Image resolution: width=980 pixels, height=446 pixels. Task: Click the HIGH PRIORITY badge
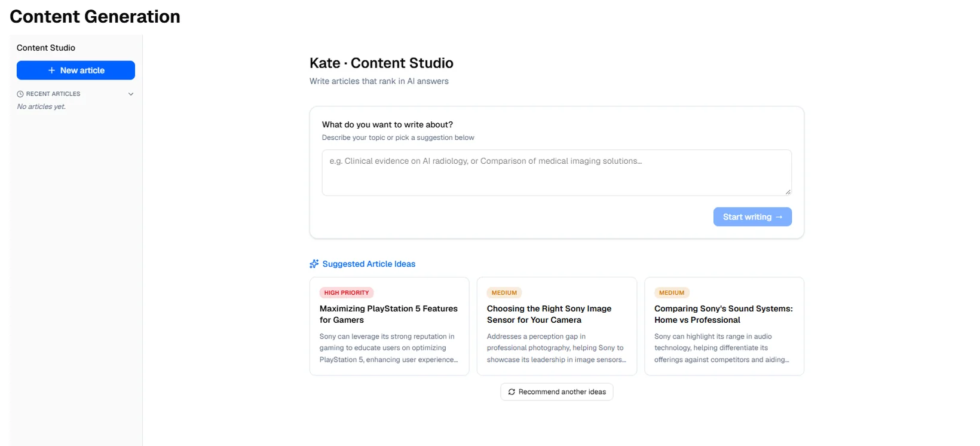(347, 293)
